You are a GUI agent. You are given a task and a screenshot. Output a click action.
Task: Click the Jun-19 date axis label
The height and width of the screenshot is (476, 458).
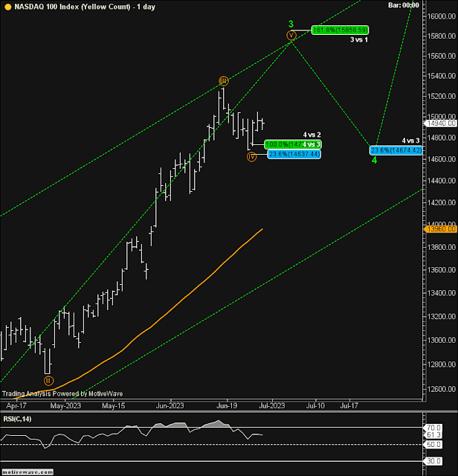(x=227, y=405)
